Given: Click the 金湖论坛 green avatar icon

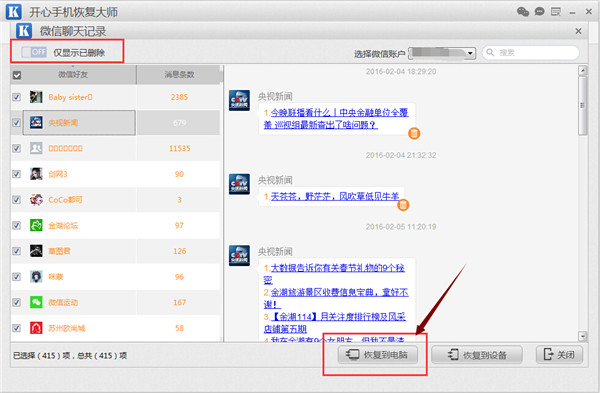Looking at the screenshot, I should [x=36, y=225].
